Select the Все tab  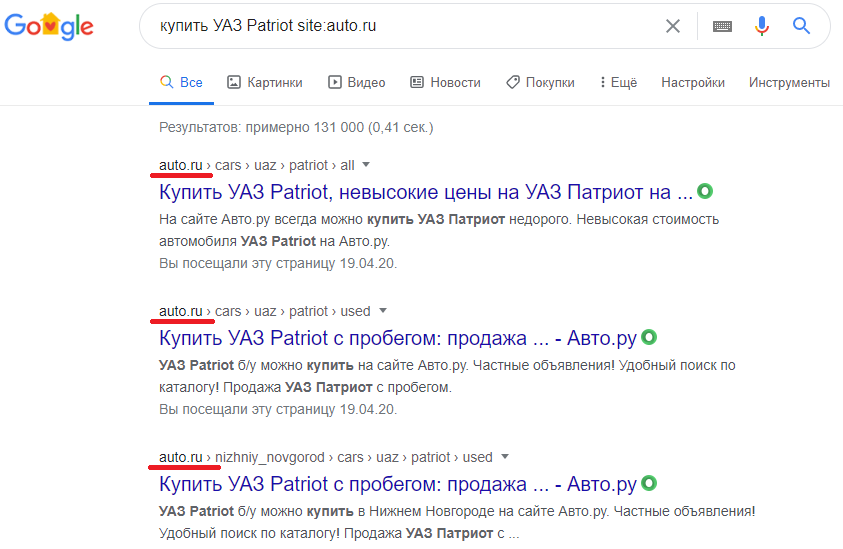click(x=181, y=82)
